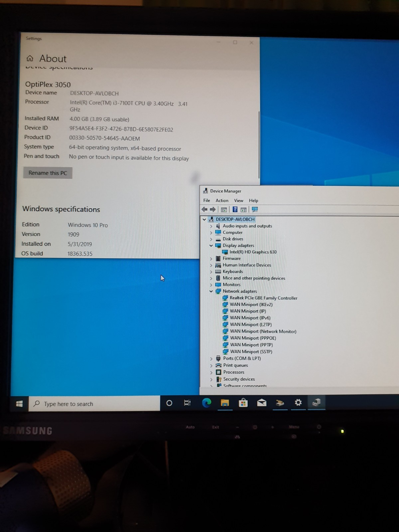
Task: Collapse the Display adapters category
Action: tap(211, 246)
